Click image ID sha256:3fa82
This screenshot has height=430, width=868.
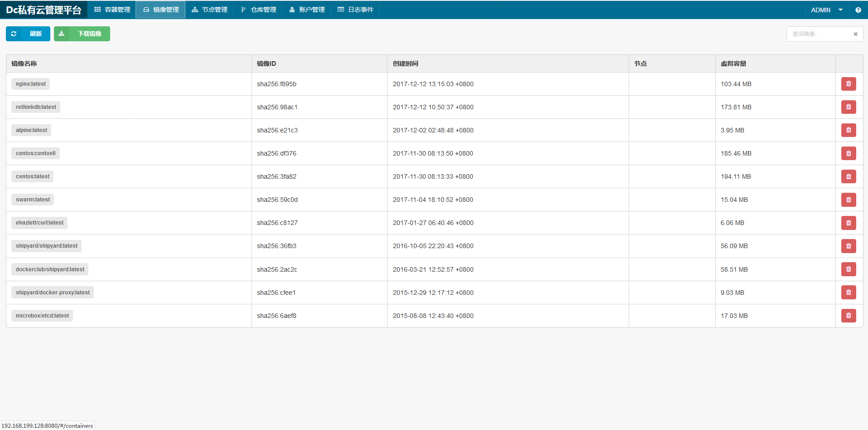click(276, 176)
